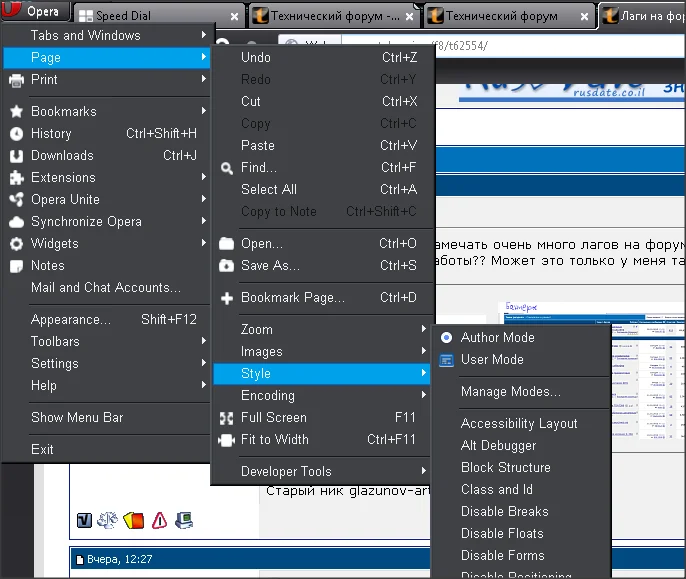The height and width of the screenshot is (579, 686).
Task: Expand the Zoom submenu arrow
Action: coord(424,328)
